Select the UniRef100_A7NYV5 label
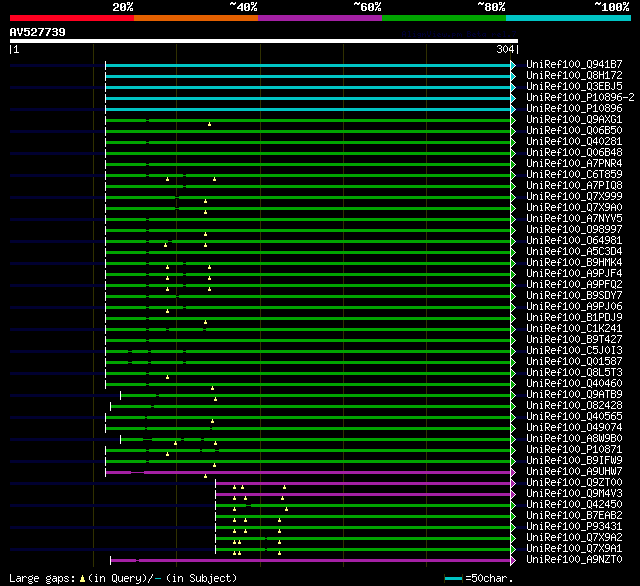 pyautogui.click(x=574, y=219)
